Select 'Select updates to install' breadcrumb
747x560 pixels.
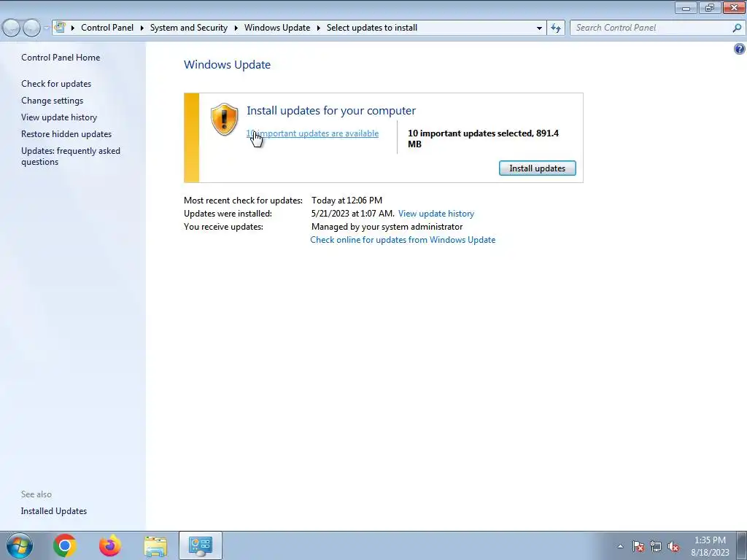point(372,28)
